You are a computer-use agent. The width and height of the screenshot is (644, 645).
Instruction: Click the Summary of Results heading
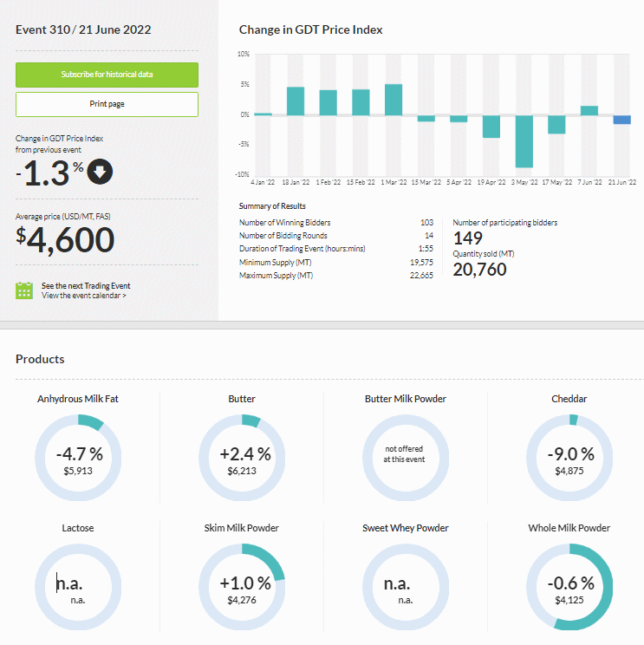tap(272, 206)
